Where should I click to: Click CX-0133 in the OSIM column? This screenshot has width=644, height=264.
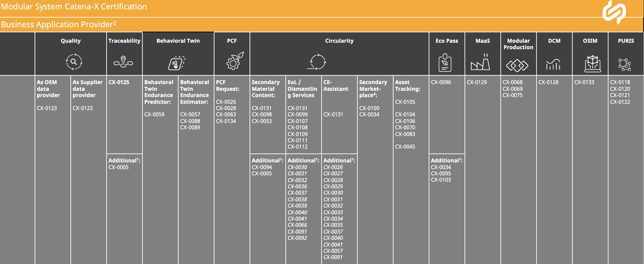584,82
